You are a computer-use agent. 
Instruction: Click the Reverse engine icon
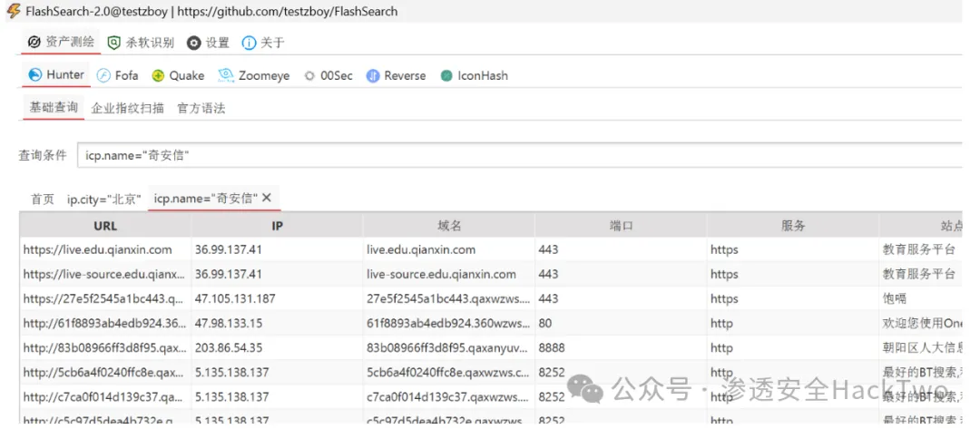(x=373, y=76)
